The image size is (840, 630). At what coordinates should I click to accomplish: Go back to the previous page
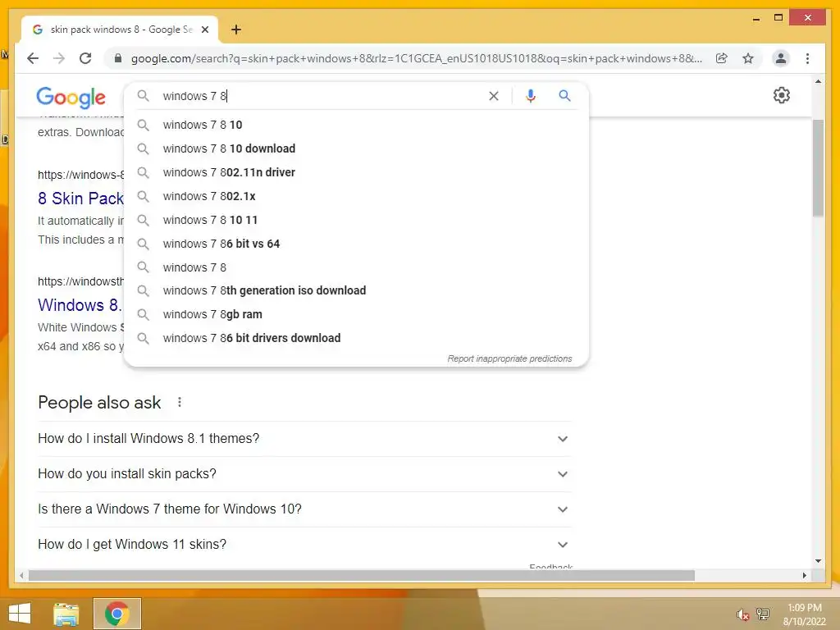pos(33,58)
